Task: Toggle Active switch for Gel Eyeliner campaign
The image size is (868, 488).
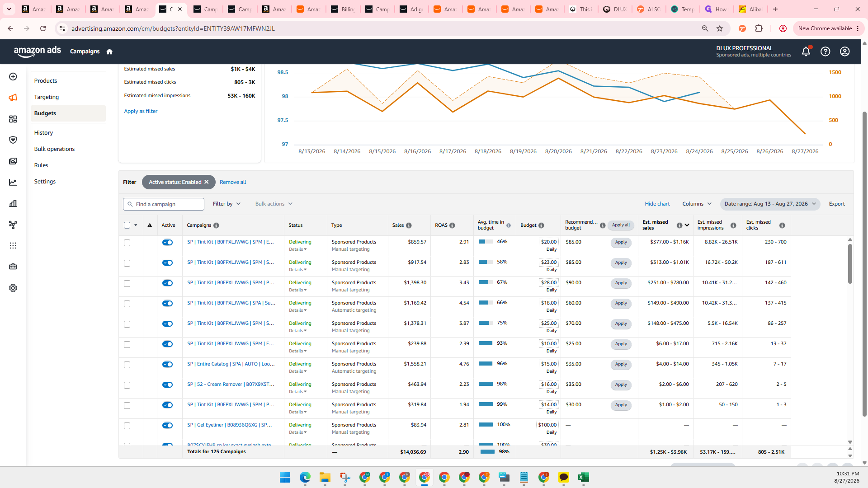Action: [167, 426]
